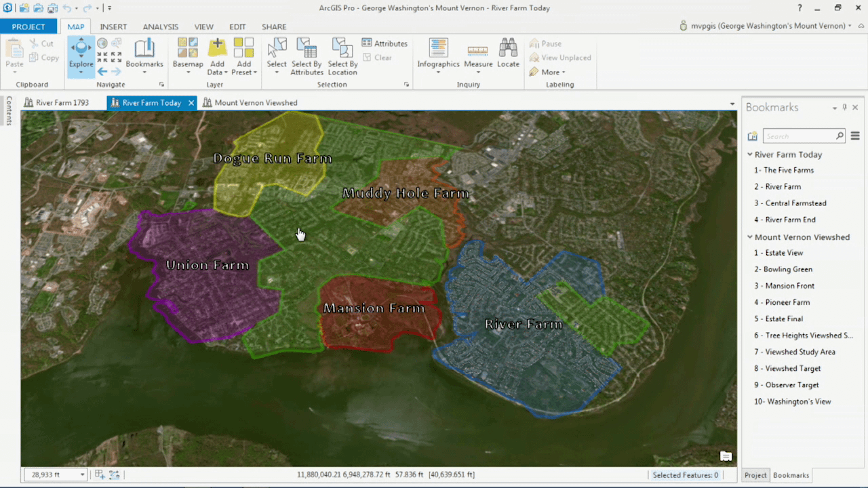
Task: Switch to the SHARE ribbon tab
Action: [x=274, y=26]
